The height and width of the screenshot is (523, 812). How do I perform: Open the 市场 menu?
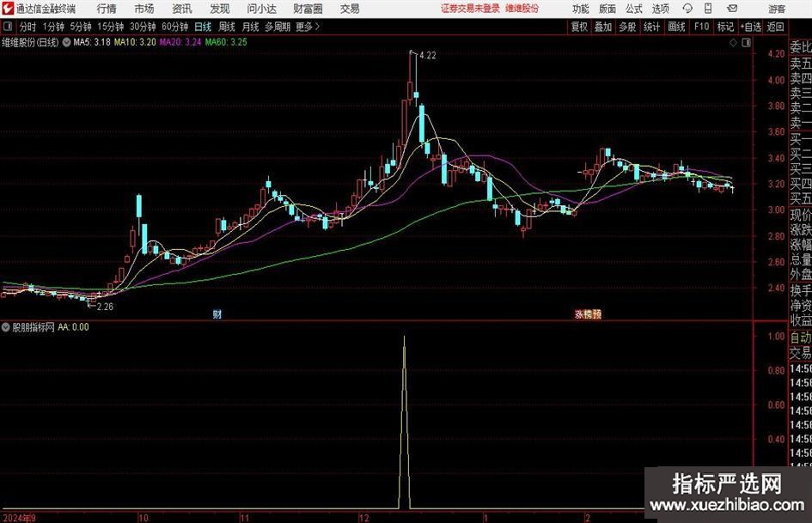tap(144, 9)
